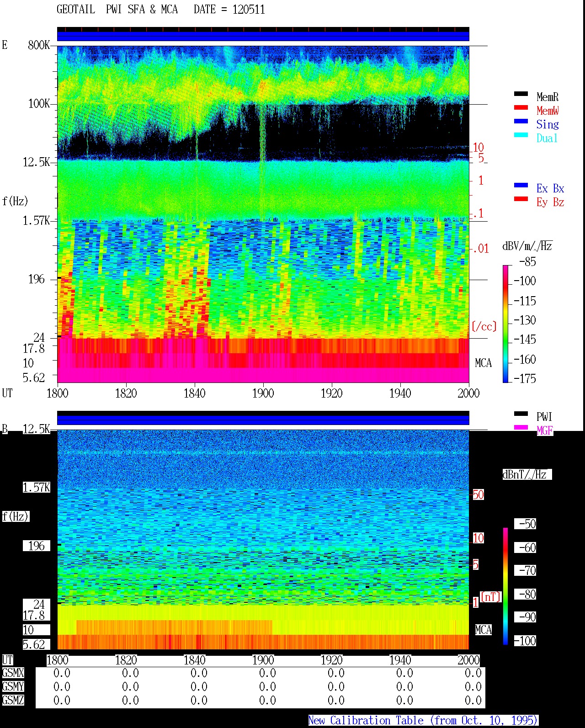Click the black MemR legend swatch

pos(521,94)
